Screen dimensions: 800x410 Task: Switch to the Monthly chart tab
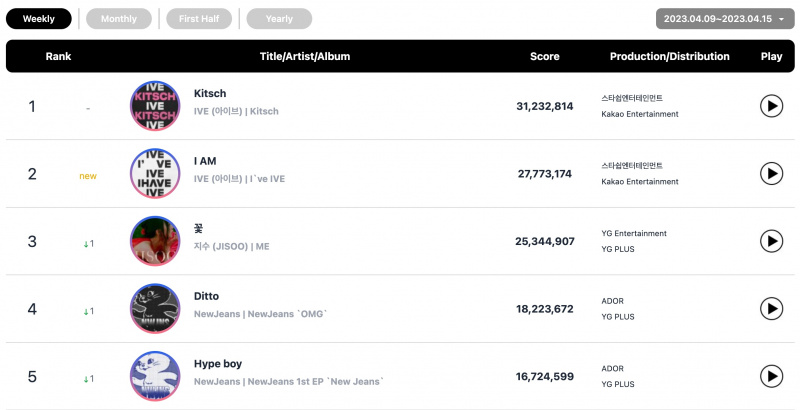[x=119, y=19]
